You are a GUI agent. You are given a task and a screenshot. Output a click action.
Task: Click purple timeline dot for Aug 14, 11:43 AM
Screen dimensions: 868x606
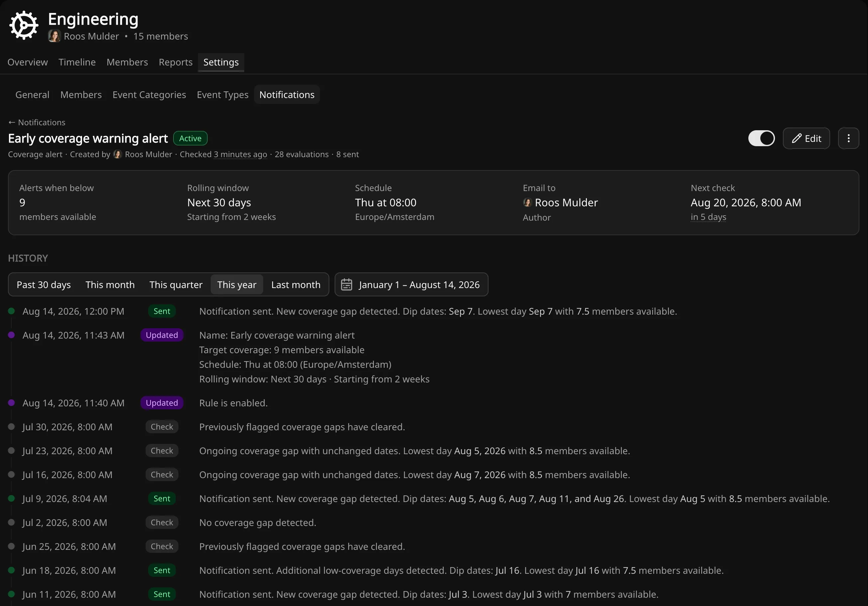[11, 335]
